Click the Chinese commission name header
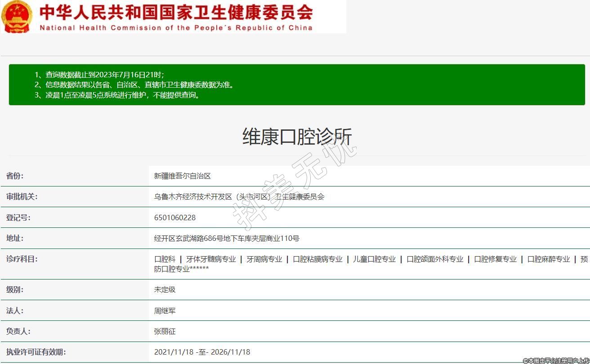This screenshot has width=590, height=364. point(175,12)
